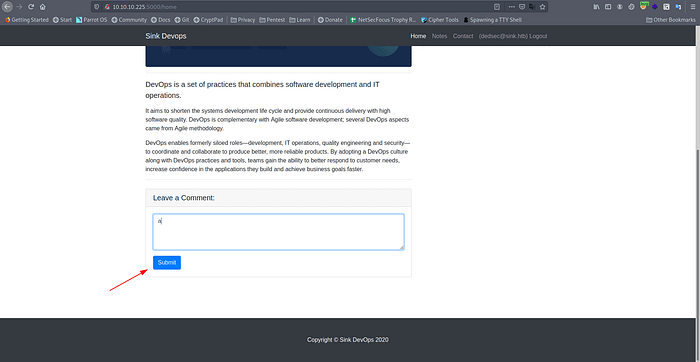
Task: Click the white calendar-like extension icon
Action: pyautogui.click(x=667, y=7)
